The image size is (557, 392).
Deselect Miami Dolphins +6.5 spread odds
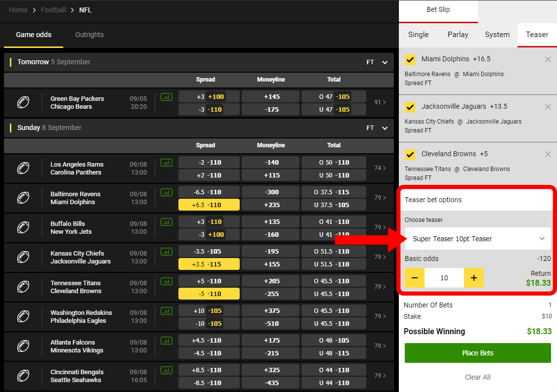tap(209, 205)
